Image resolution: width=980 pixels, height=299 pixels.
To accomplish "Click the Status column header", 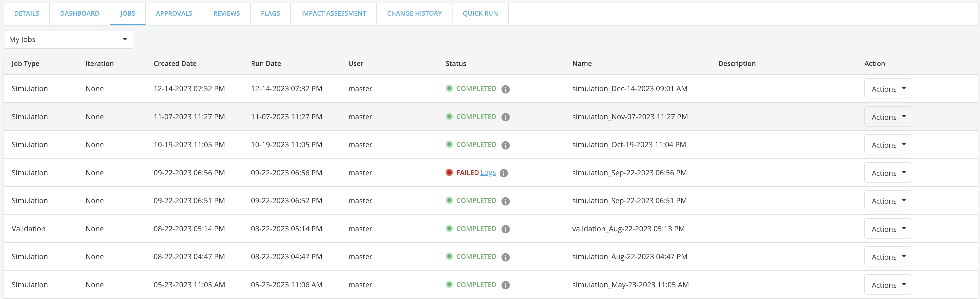I will pos(455,64).
